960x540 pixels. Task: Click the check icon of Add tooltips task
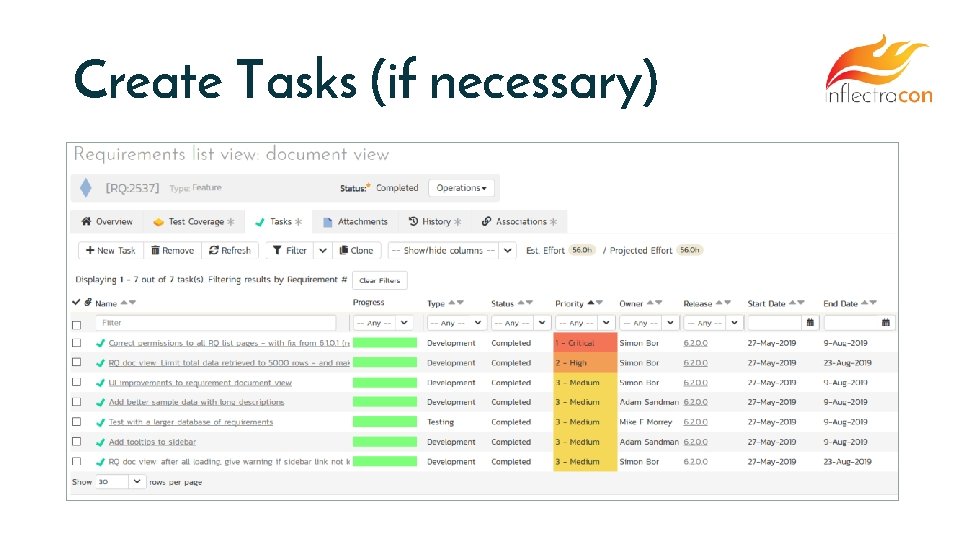click(x=100, y=442)
